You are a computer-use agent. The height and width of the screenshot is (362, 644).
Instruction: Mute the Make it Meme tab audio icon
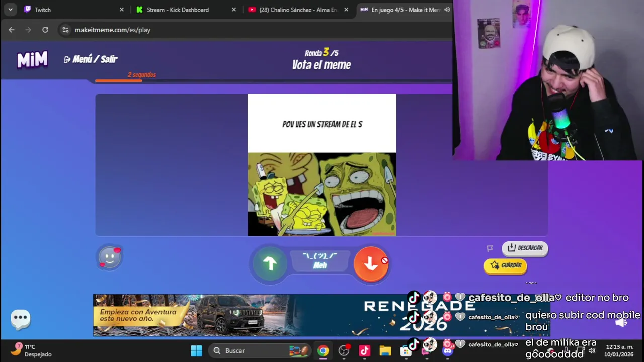(447, 9)
